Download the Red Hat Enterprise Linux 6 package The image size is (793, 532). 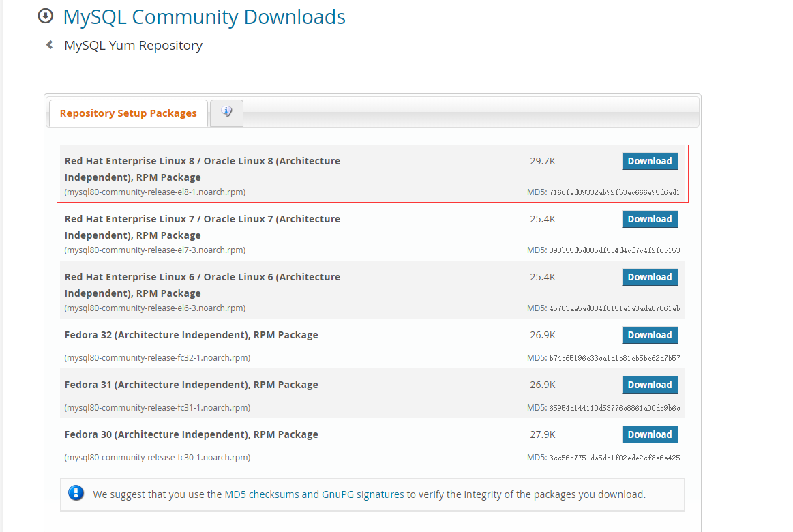(649, 277)
